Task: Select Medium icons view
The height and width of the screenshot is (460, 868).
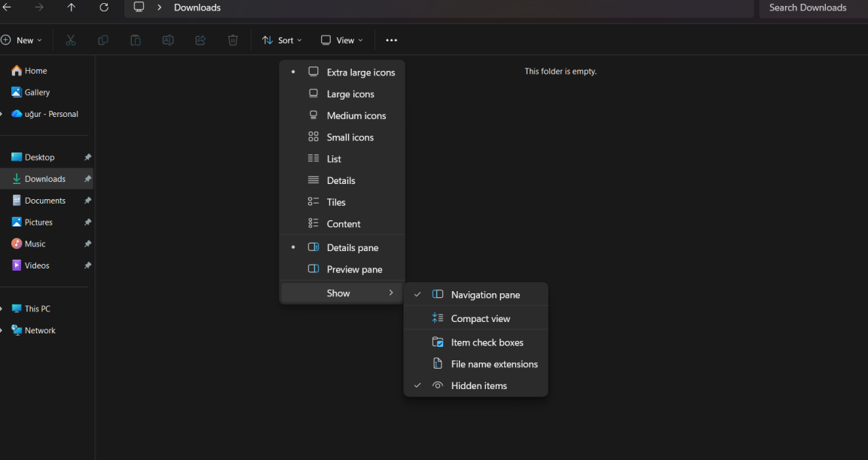Action: pyautogui.click(x=356, y=115)
